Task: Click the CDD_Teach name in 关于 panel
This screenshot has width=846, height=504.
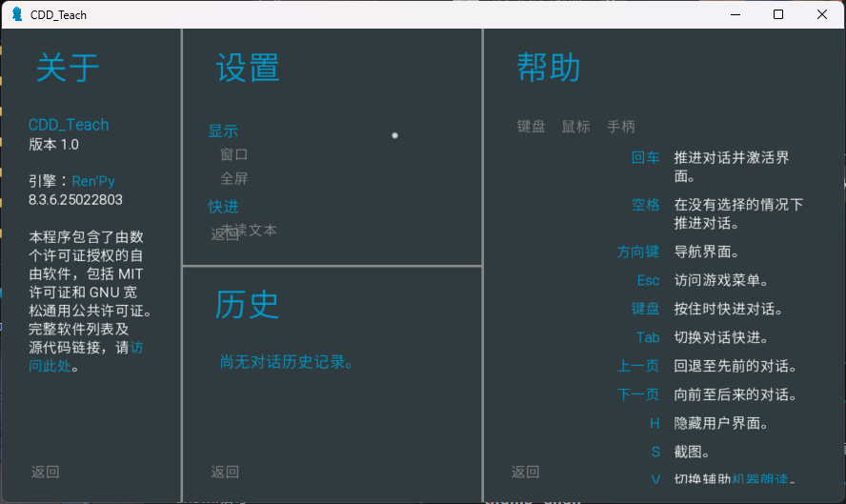Action: pos(69,125)
